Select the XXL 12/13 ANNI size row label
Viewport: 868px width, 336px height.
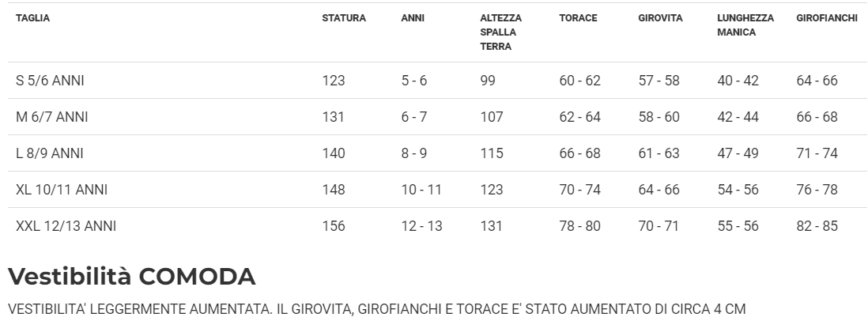[66, 226]
